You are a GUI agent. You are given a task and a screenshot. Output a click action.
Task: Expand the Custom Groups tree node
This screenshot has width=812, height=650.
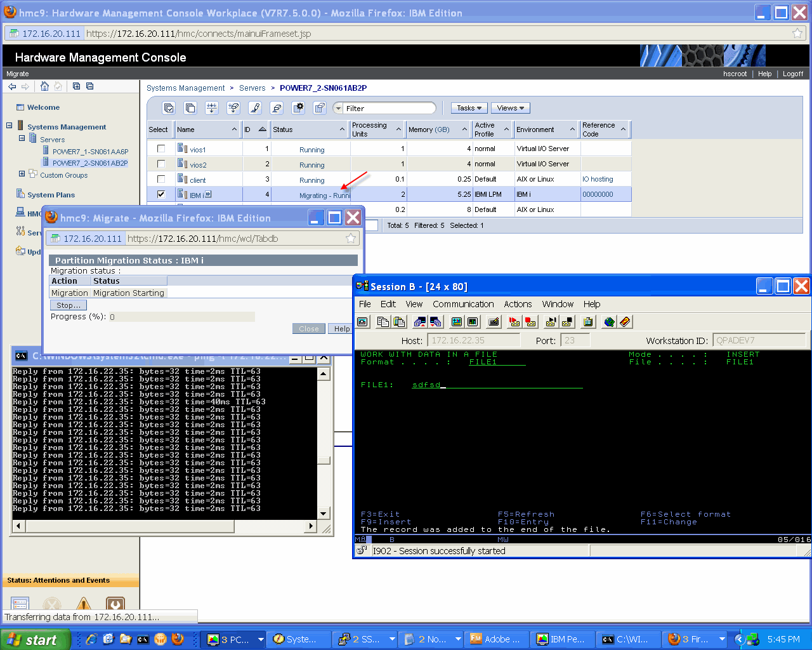click(22, 174)
